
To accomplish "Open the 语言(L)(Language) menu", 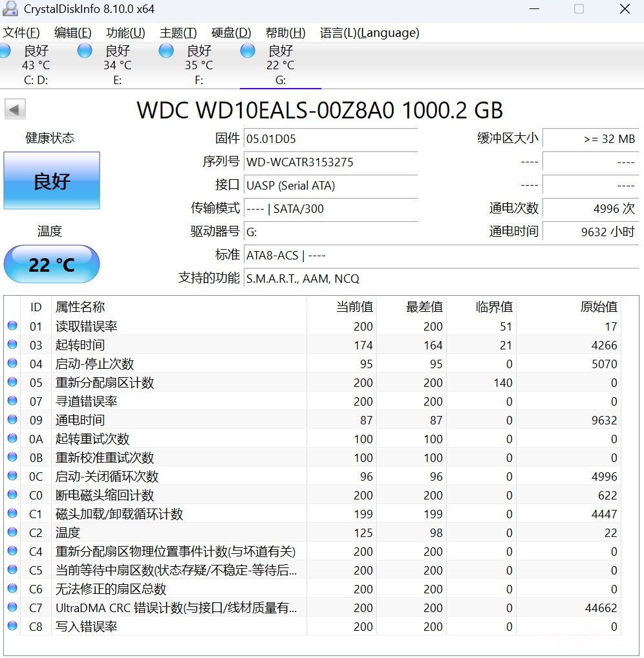I will click(369, 33).
